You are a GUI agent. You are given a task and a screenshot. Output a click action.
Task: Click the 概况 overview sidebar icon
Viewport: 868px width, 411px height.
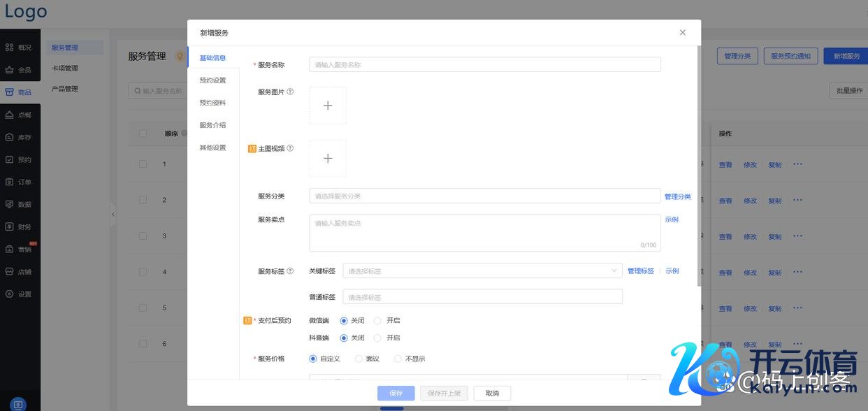tap(10, 48)
